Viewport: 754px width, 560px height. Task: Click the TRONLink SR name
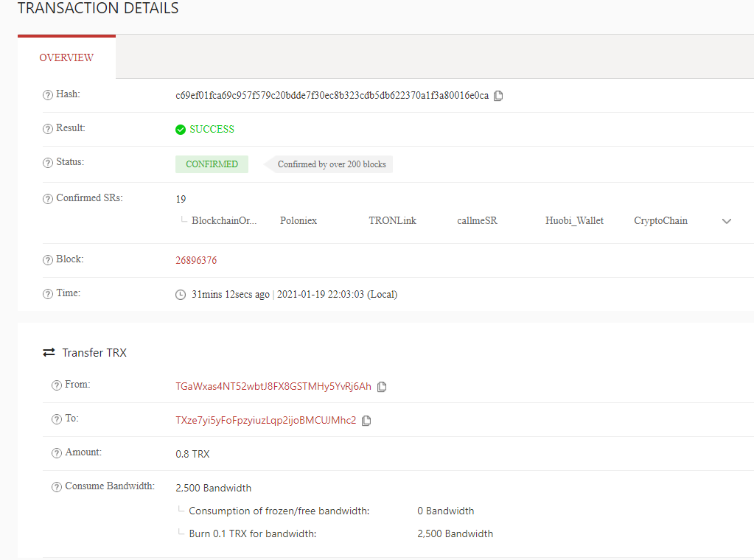coord(392,220)
